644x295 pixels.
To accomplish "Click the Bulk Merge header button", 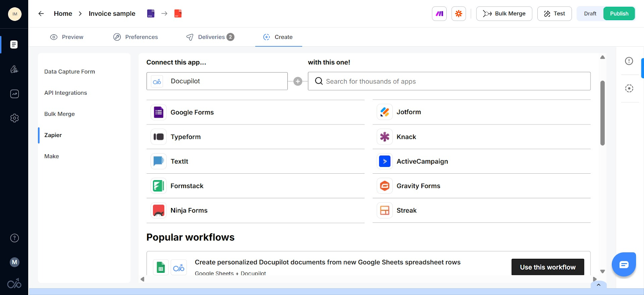I will point(504,14).
